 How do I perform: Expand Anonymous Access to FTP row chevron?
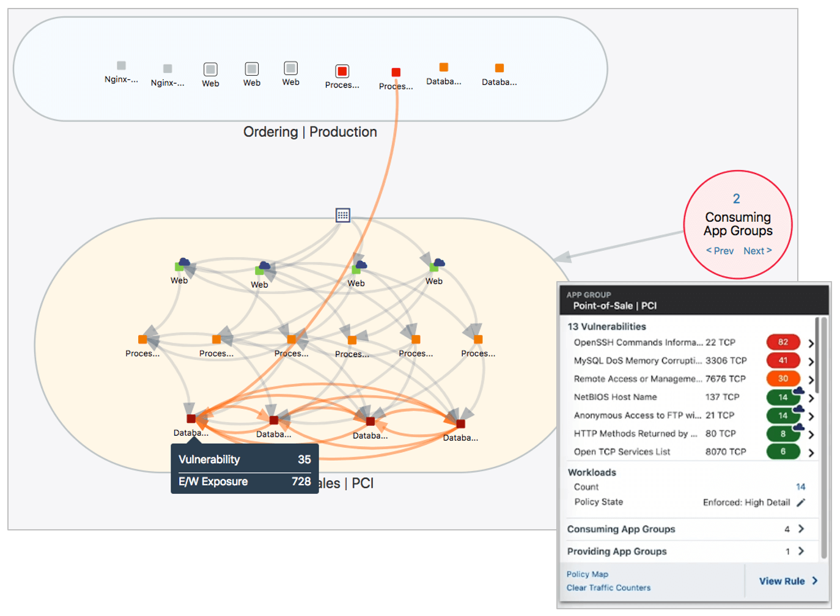tap(811, 417)
